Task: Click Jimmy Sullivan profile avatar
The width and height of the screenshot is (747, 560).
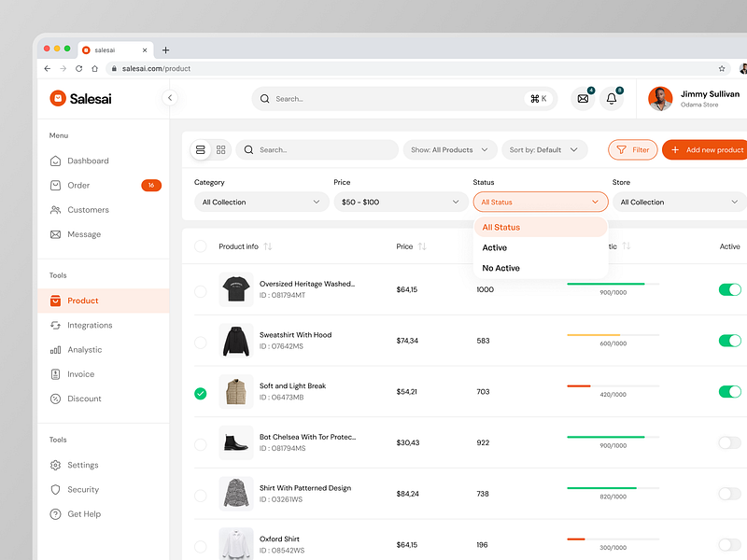Action: coord(660,99)
